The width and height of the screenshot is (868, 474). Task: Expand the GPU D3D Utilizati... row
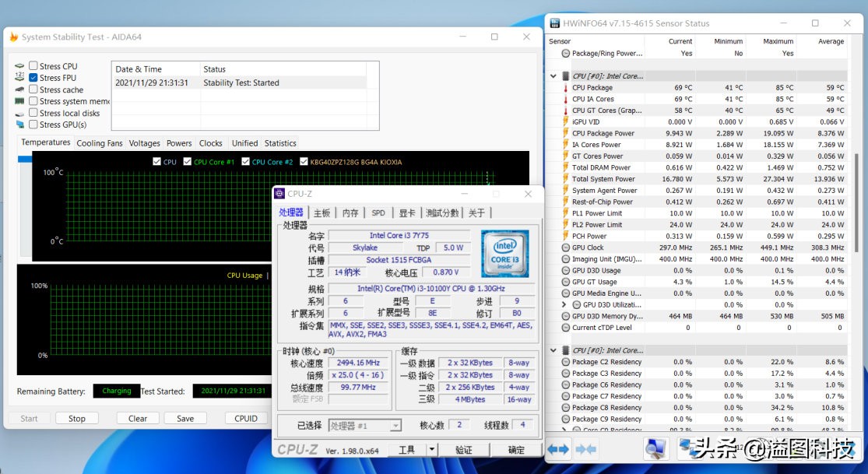pos(564,304)
